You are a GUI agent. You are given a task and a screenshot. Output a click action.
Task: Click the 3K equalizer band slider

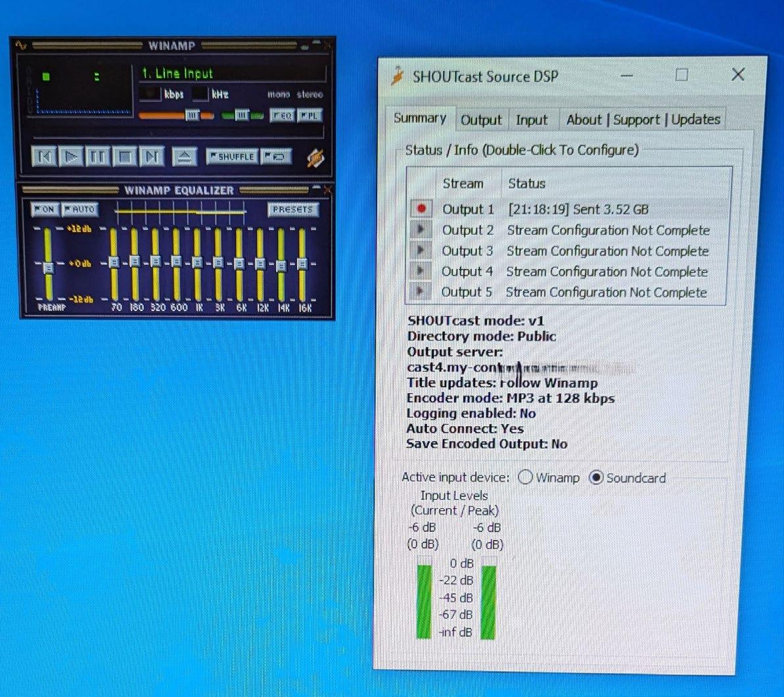coord(218,264)
